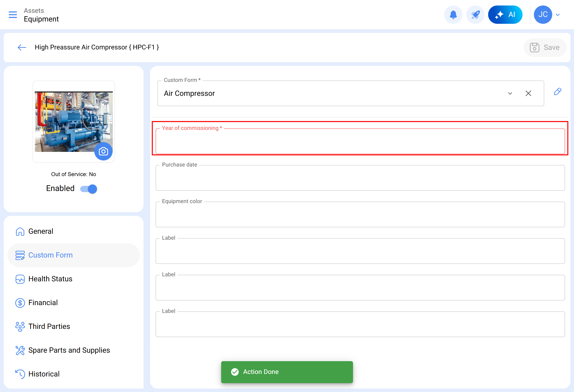574x392 pixels.
Task: Select Spare Parts and Supplies
Action: (x=69, y=350)
